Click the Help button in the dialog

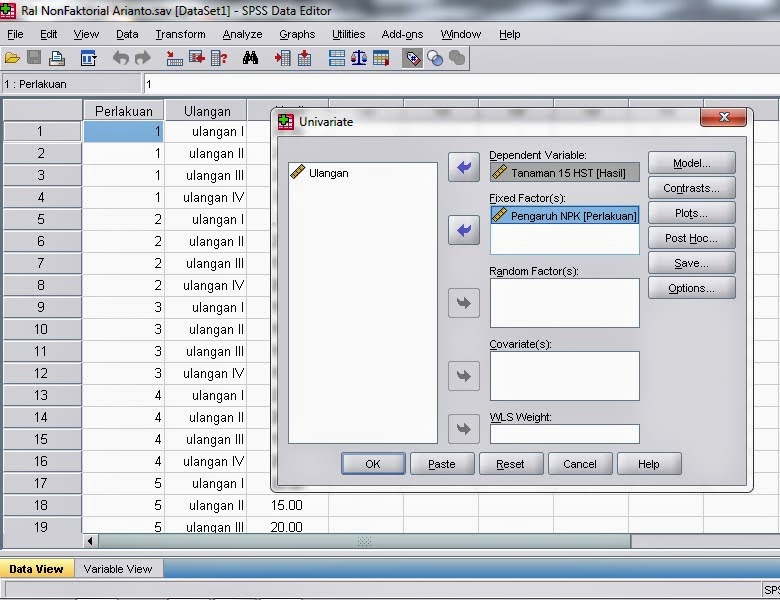649,464
